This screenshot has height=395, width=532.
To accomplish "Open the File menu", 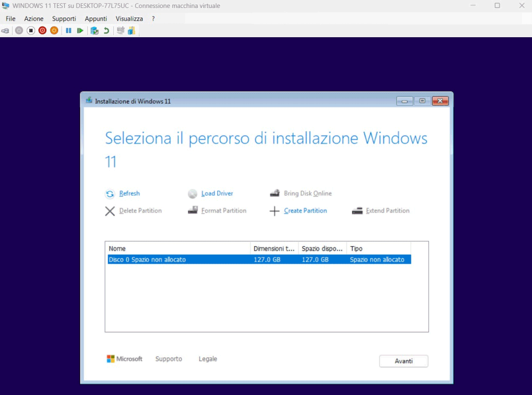I will coord(11,19).
